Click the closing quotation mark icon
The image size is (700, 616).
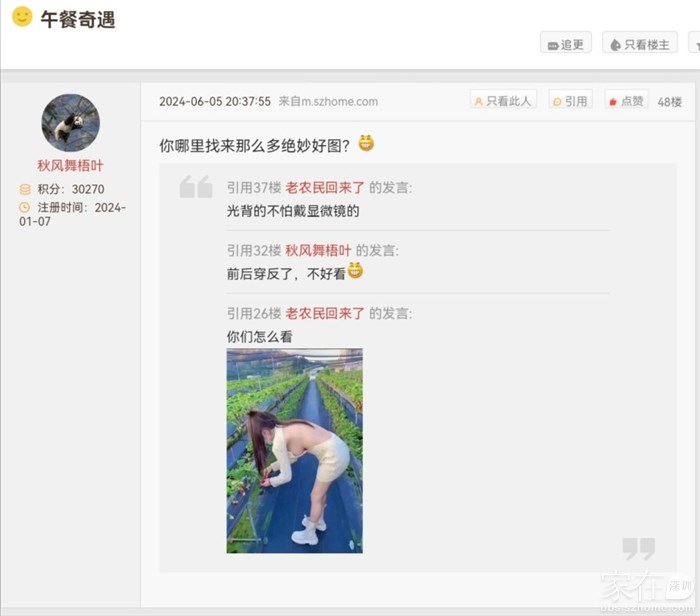coord(638,549)
